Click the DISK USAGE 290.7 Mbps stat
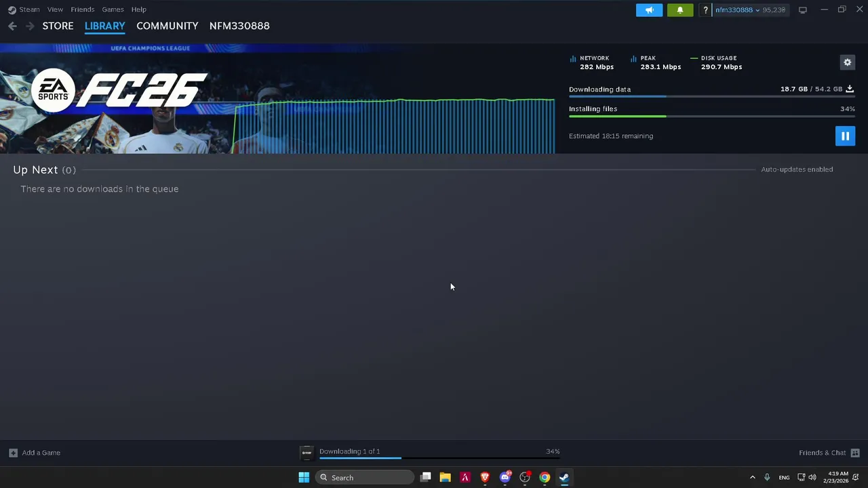868x488 pixels. pos(716,62)
